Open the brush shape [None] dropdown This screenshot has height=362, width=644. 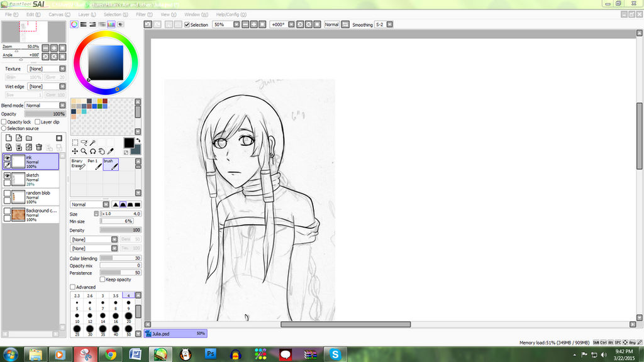94,239
